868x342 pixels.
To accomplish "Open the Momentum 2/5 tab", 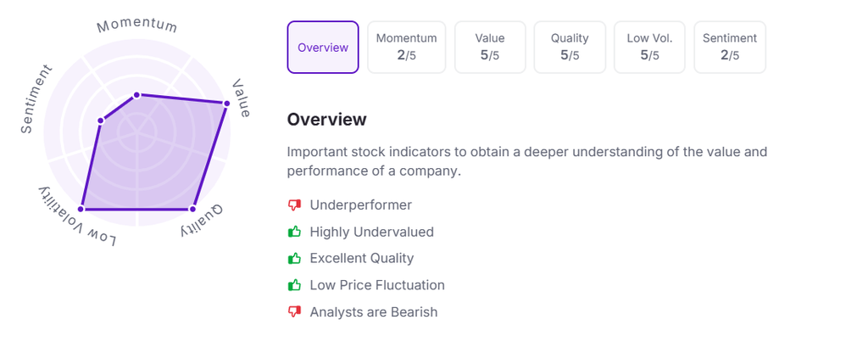I will 406,48.
